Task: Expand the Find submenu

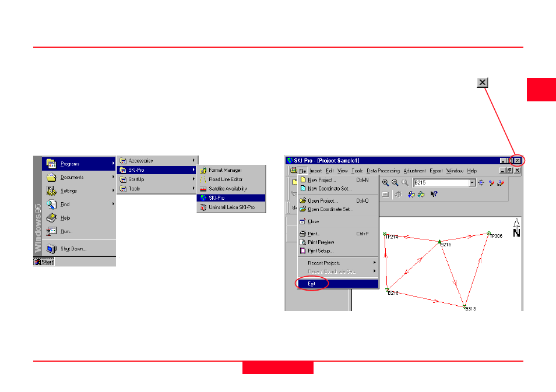Action: 79,204
